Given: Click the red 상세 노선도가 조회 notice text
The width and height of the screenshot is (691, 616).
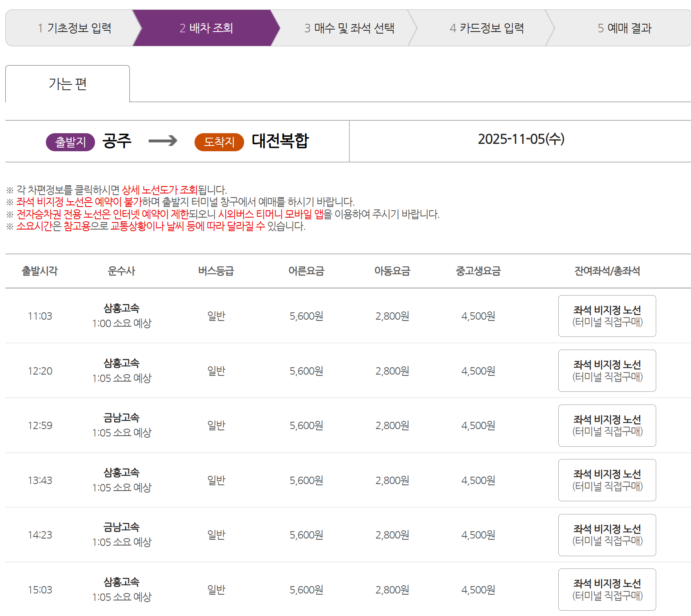Looking at the screenshot, I should pyautogui.click(x=160, y=190).
